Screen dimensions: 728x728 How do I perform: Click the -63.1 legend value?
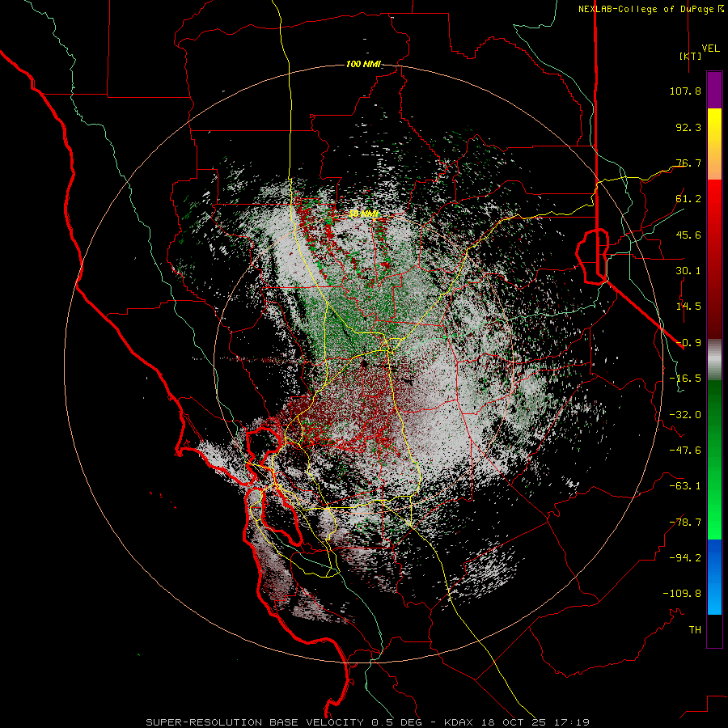[x=685, y=486]
